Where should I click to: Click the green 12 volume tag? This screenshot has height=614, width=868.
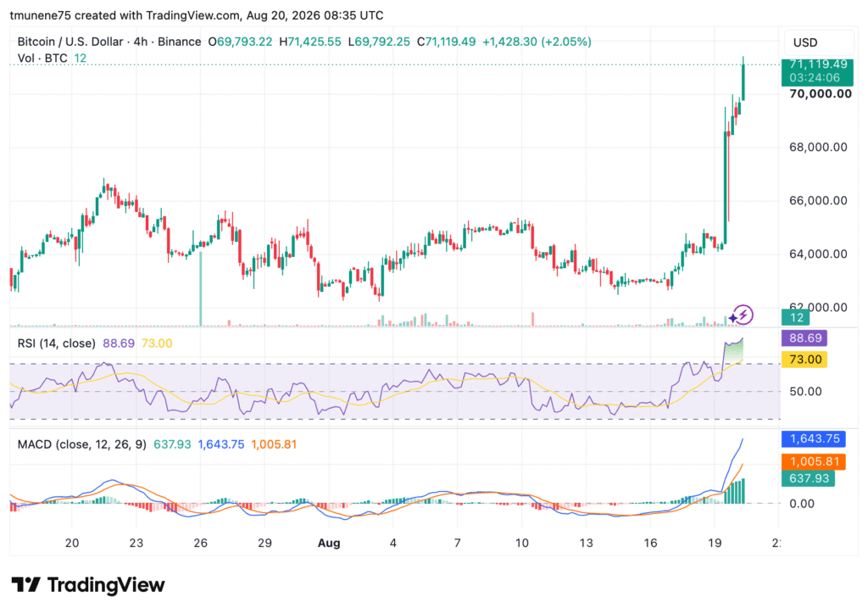coord(795,317)
